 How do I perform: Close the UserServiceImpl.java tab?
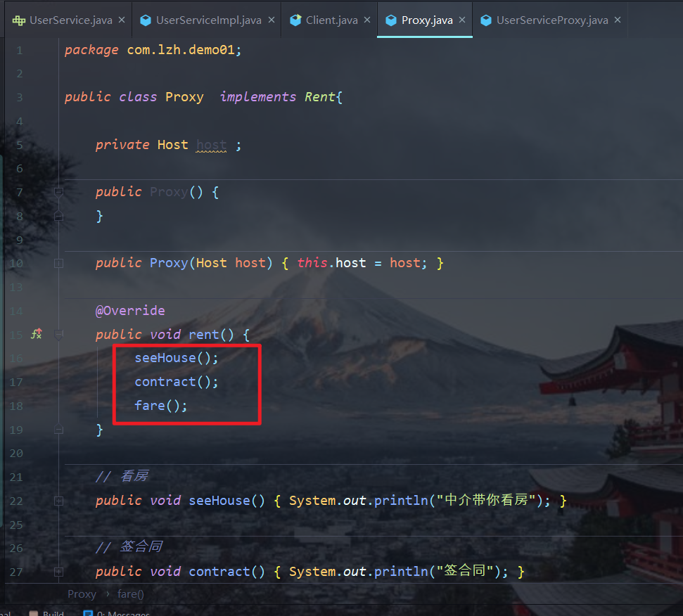coord(272,20)
